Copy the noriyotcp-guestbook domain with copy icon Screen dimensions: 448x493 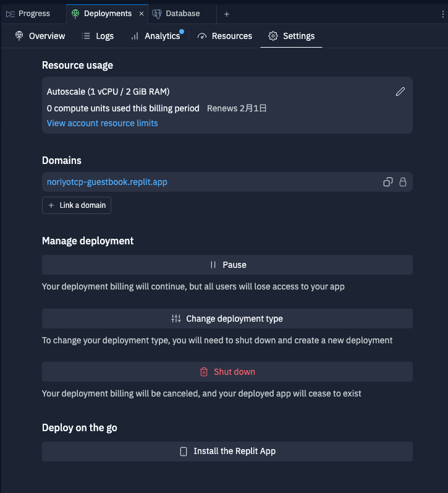tap(388, 182)
